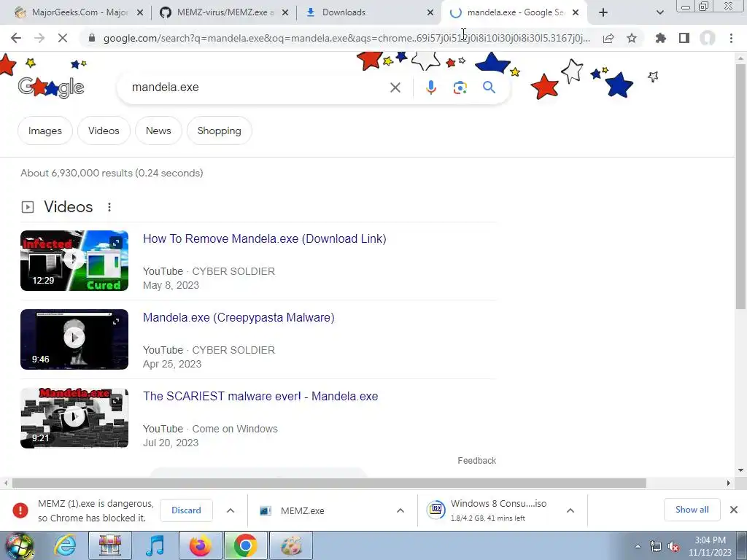Play the 9:21 Mandela.exe video thumbnail

tap(74, 418)
